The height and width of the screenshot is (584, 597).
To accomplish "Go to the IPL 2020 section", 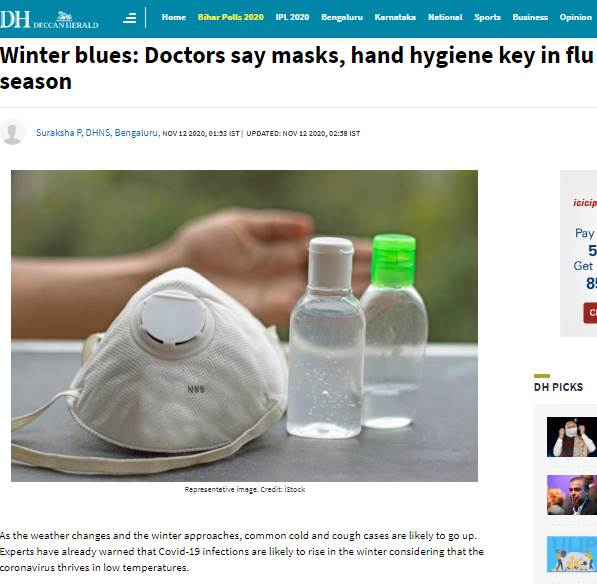I will [292, 17].
